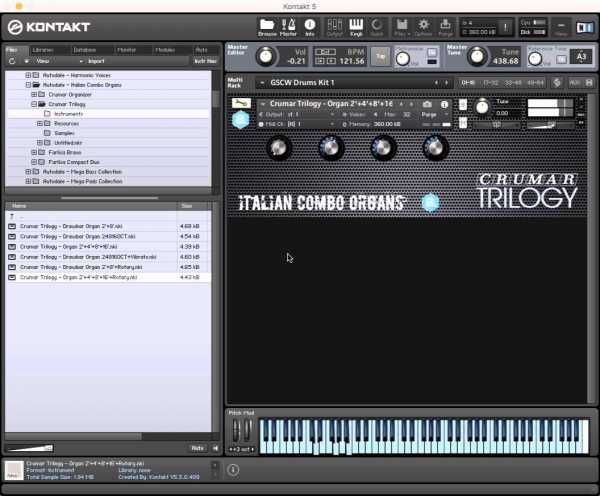The image size is (600, 496).
Task: Click the panic exclamation button
Action: [x=506, y=27]
